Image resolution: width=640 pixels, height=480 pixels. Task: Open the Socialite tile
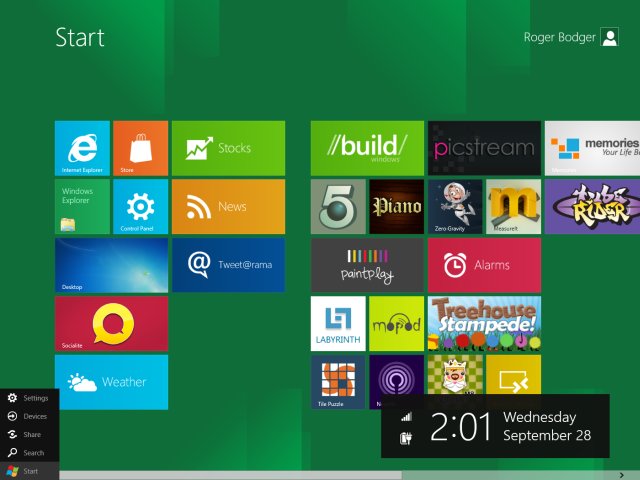pos(111,324)
